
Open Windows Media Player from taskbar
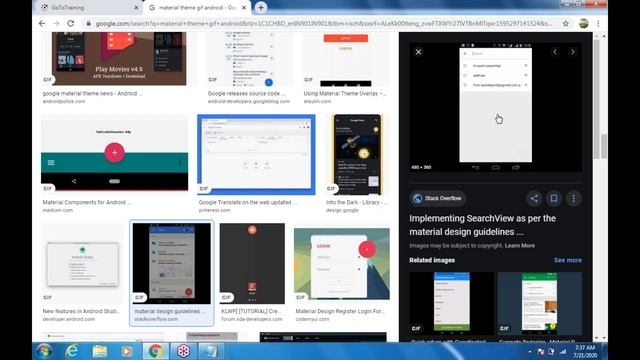[127, 351]
